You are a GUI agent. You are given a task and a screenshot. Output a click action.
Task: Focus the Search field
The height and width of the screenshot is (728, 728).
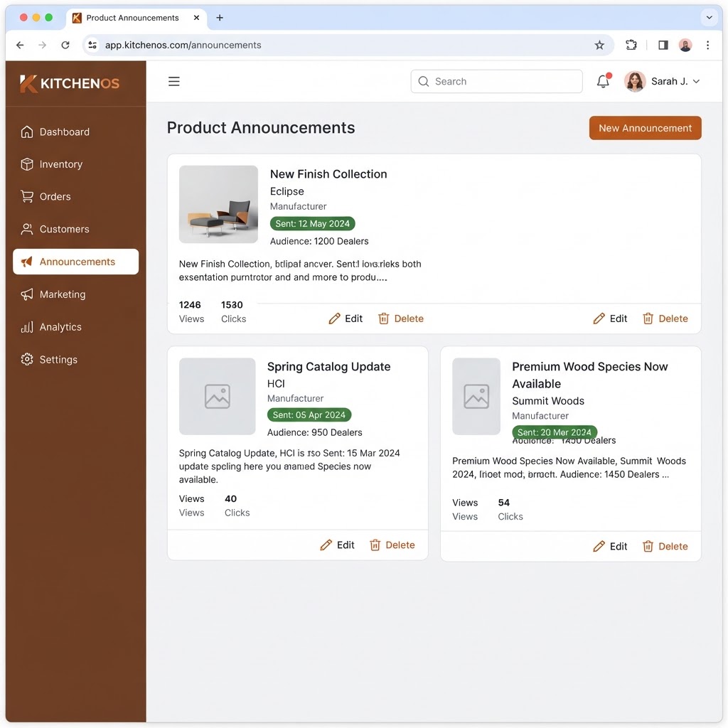tap(496, 81)
